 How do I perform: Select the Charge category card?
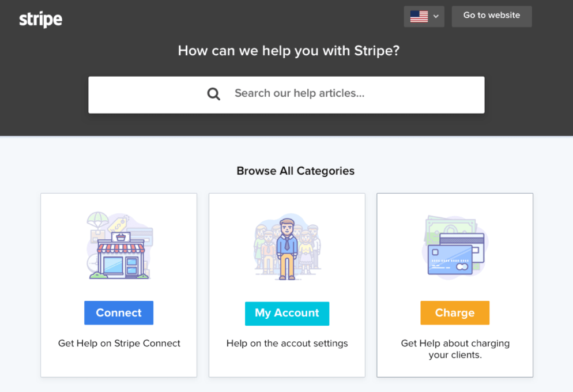coord(455,285)
